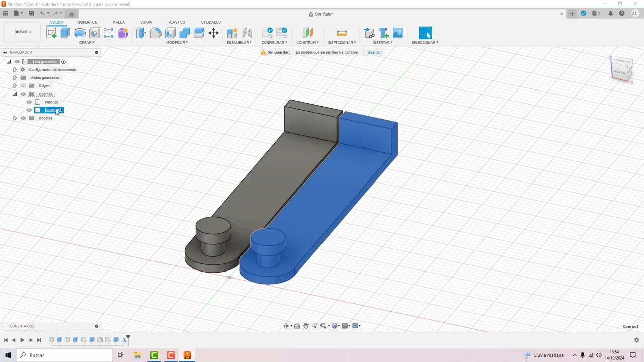Select the Hole tool
This screenshot has height=362, width=644.
tap(94, 33)
